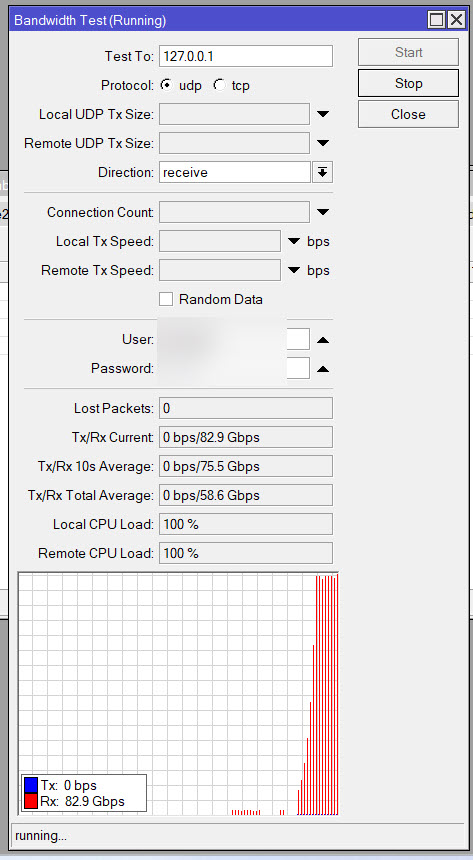The width and height of the screenshot is (473, 860).
Task: Click the Remote CPU Load value
Action: (x=246, y=553)
